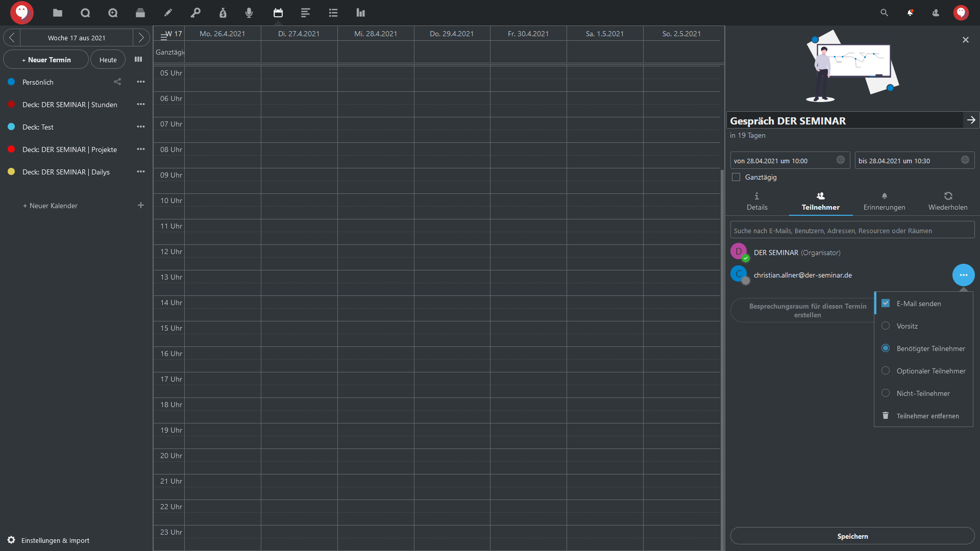Click the trash icon Teilnehmer entfernen
980x551 pixels.
click(886, 416)
